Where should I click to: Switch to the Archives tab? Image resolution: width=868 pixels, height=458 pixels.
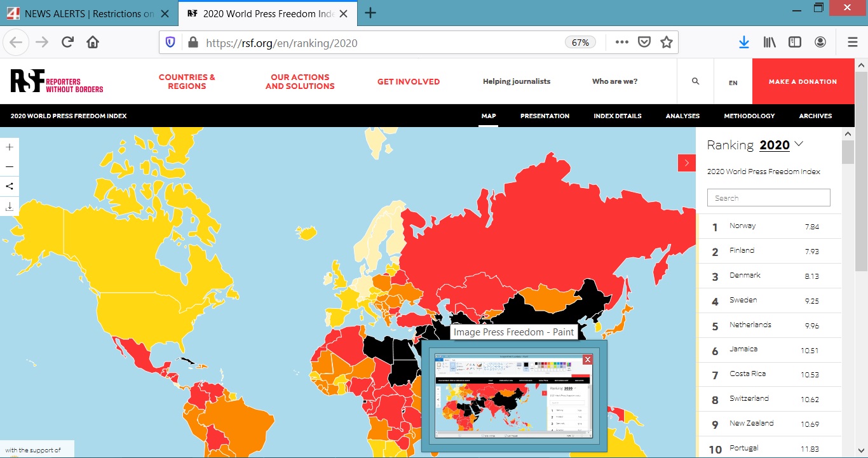(x=815, y=116)
